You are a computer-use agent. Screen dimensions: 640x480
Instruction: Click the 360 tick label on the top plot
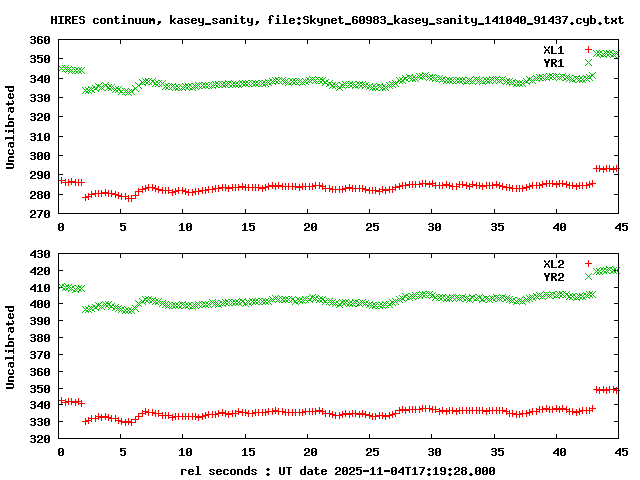tap(40, 40)
